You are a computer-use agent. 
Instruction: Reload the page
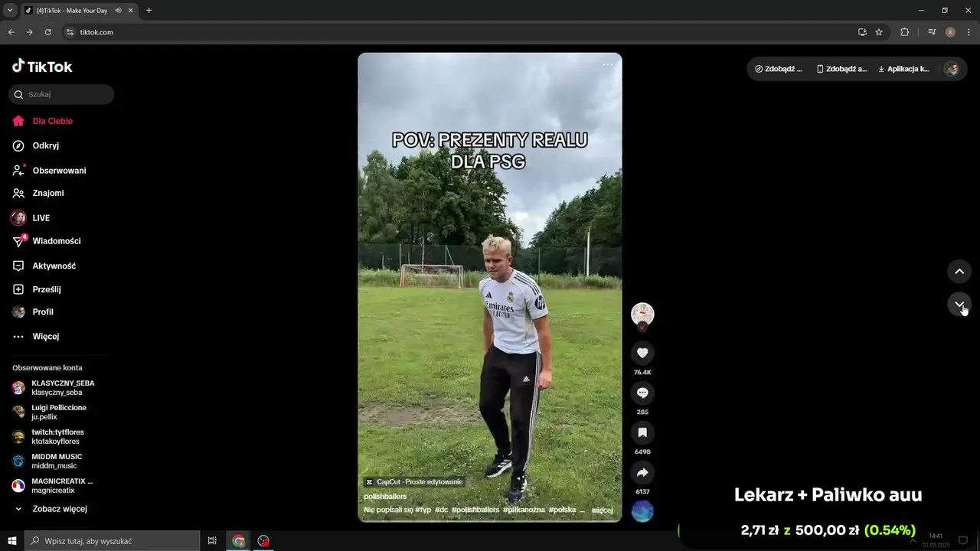47,32
